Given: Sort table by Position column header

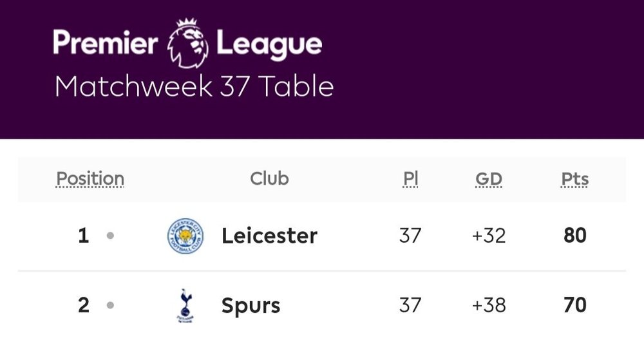Looking at the screenshot, I should click(x=90, y=179).
